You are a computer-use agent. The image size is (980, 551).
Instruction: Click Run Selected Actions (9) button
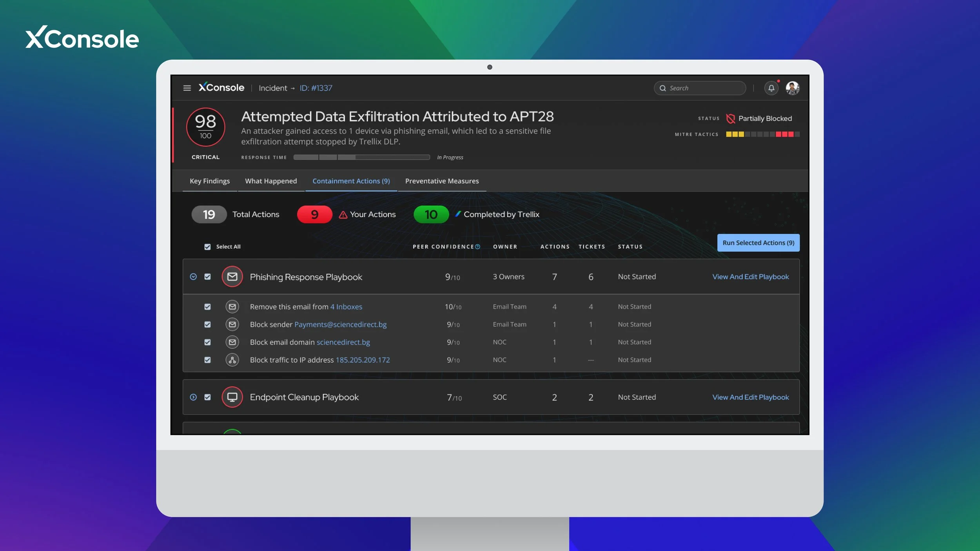click(758, 243)
